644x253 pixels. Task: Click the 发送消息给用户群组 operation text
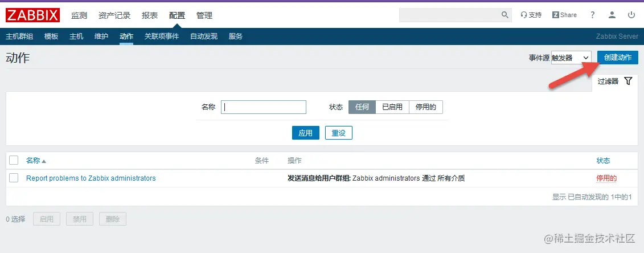pyautogui.click(x=319, y=178)
